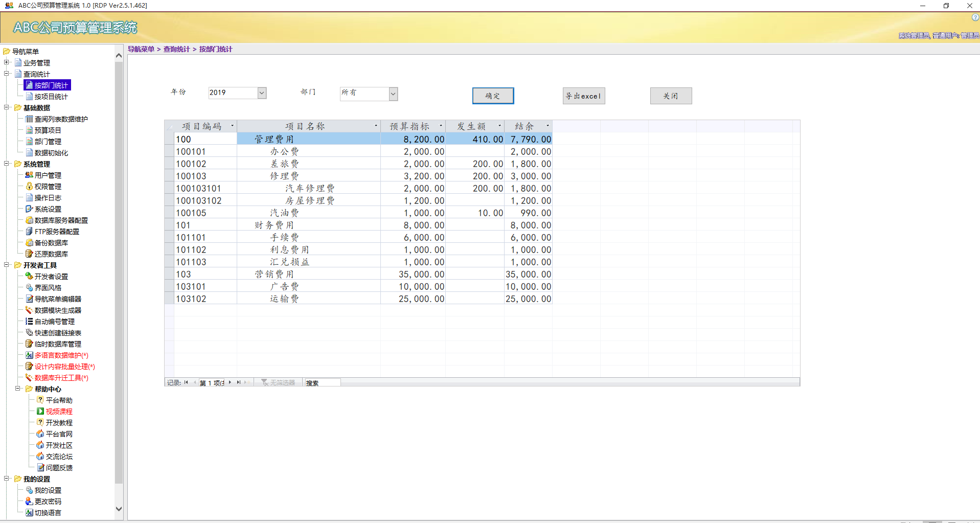
Task: Open the 年份 year dropdown
Action: [x=262, y=93]
